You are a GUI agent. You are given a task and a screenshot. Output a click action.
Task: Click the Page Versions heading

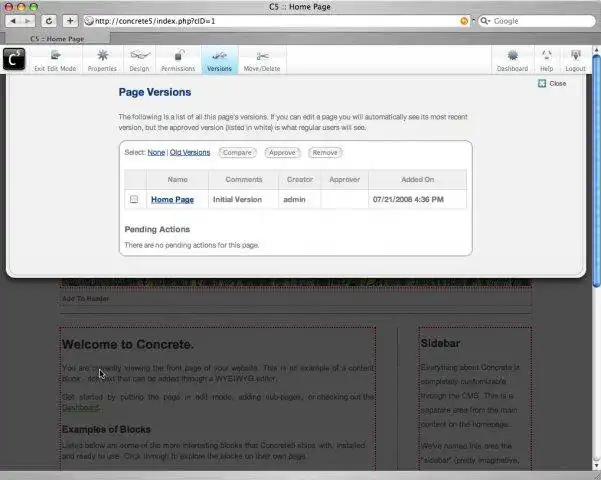click(x=155, y=92)
